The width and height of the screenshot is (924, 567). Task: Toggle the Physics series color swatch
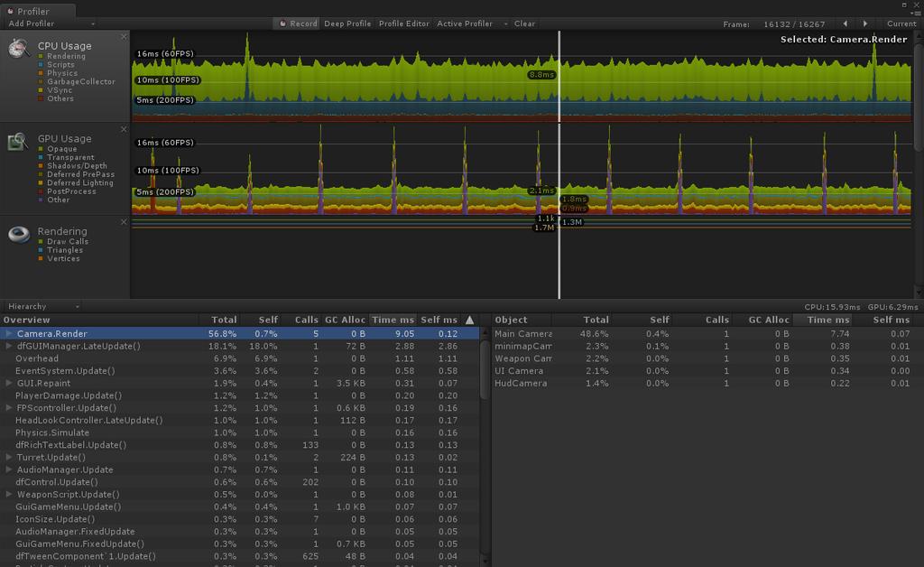41,73
